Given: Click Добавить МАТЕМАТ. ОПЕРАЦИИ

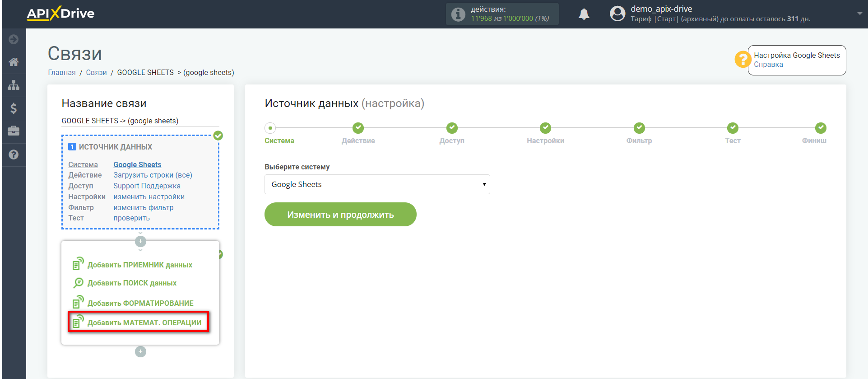Looking at the screenshot, I should [144, 323].
